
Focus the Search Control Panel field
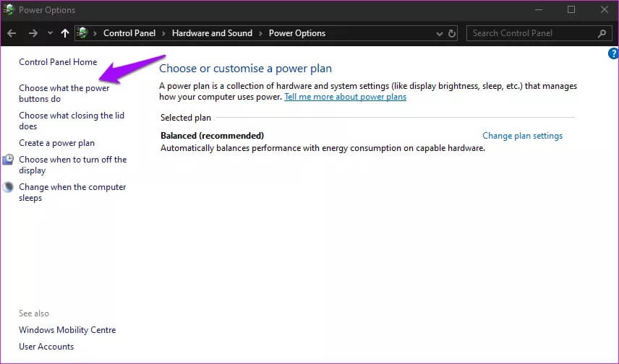(x=532, y=33)
